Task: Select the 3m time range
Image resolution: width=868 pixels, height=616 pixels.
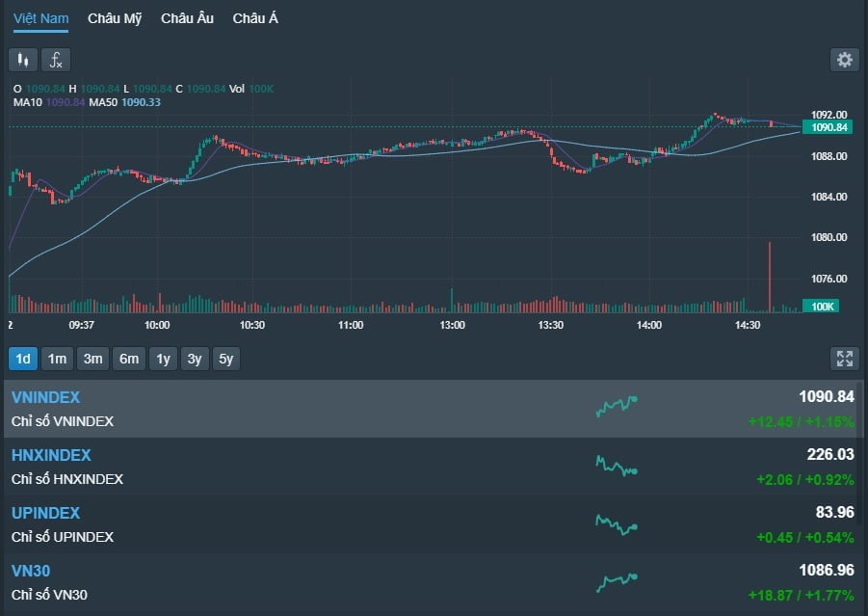Action: [x=92, y=359]
